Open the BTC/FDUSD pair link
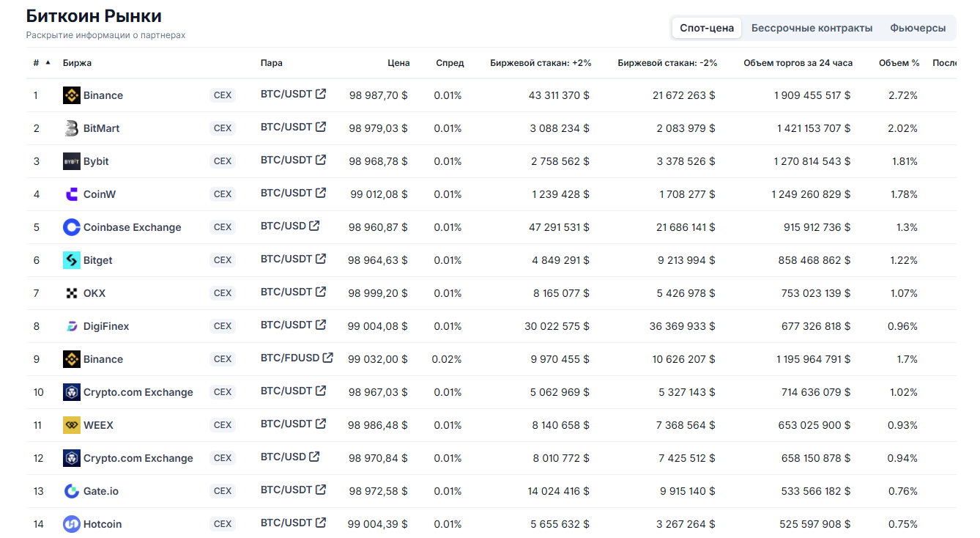 290,358
